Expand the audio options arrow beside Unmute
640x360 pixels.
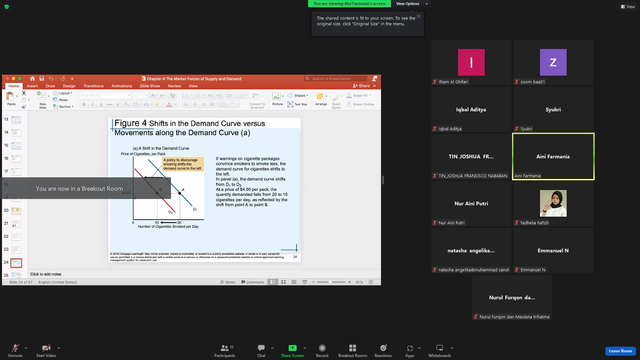(x=26, y=348)
